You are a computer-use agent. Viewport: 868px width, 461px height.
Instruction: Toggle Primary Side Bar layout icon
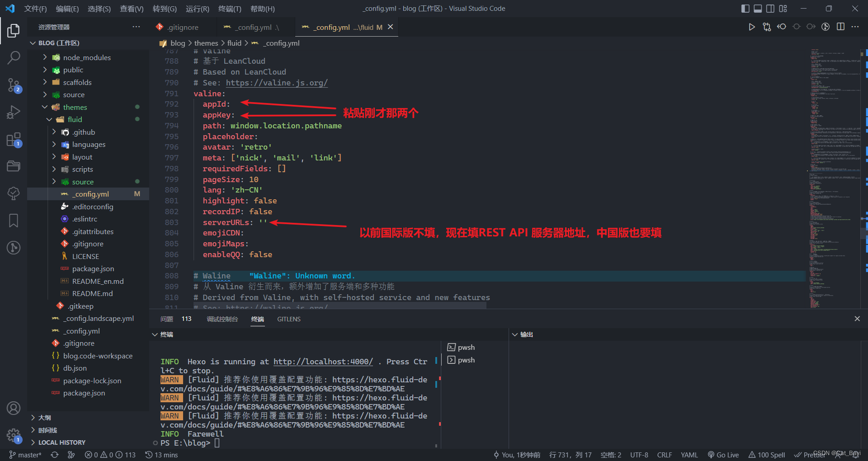pyautogui.click(x=745, y=9)
